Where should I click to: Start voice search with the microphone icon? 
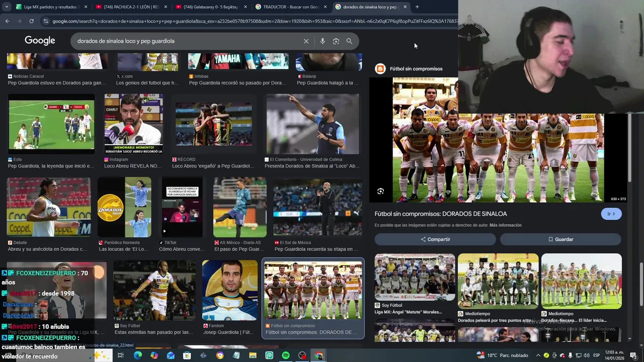(x=323, y=41)
